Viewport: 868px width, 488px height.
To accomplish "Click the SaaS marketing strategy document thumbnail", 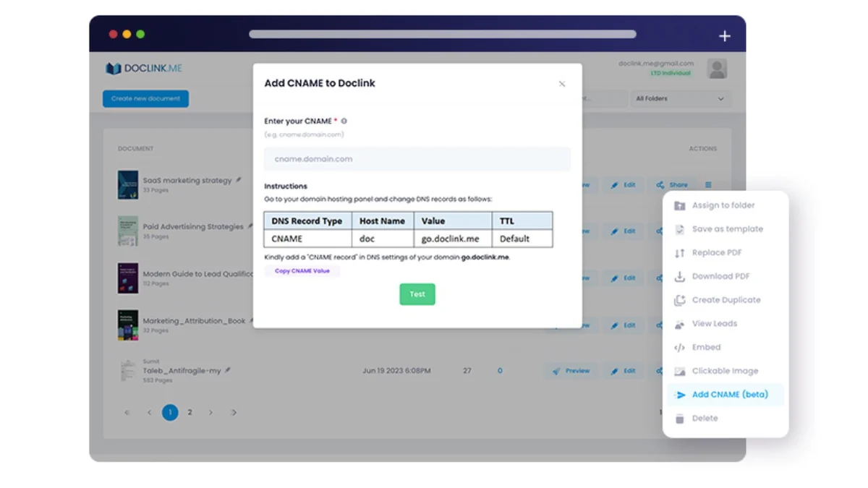I will pyautogui.click(x=128, y=185).
